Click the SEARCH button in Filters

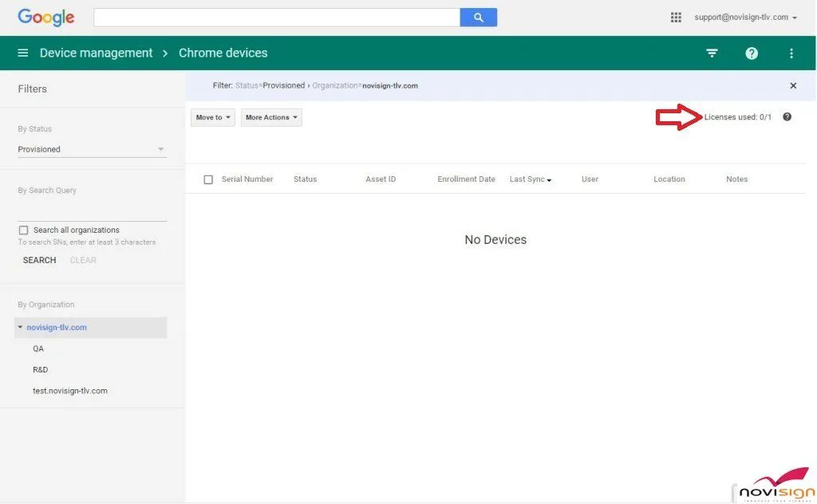[38, 259]
